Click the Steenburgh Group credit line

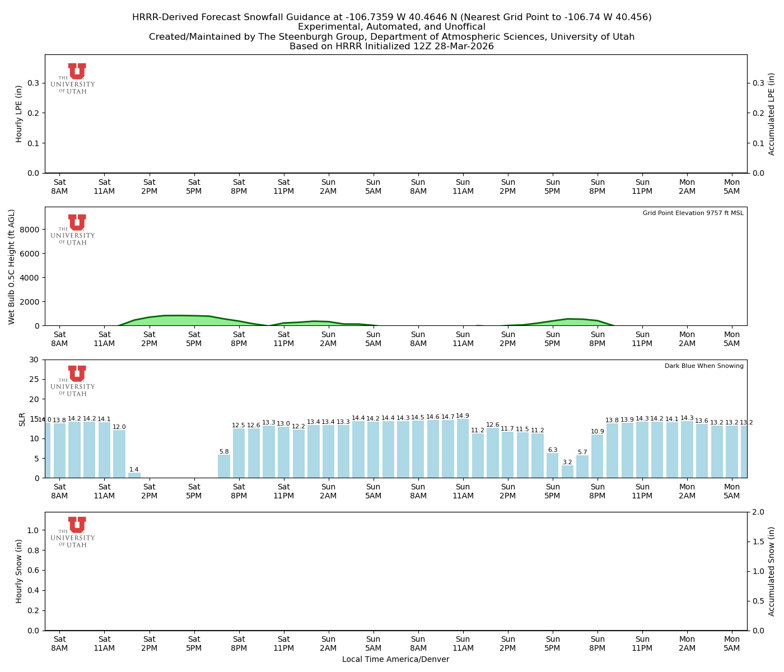[391, 37]
